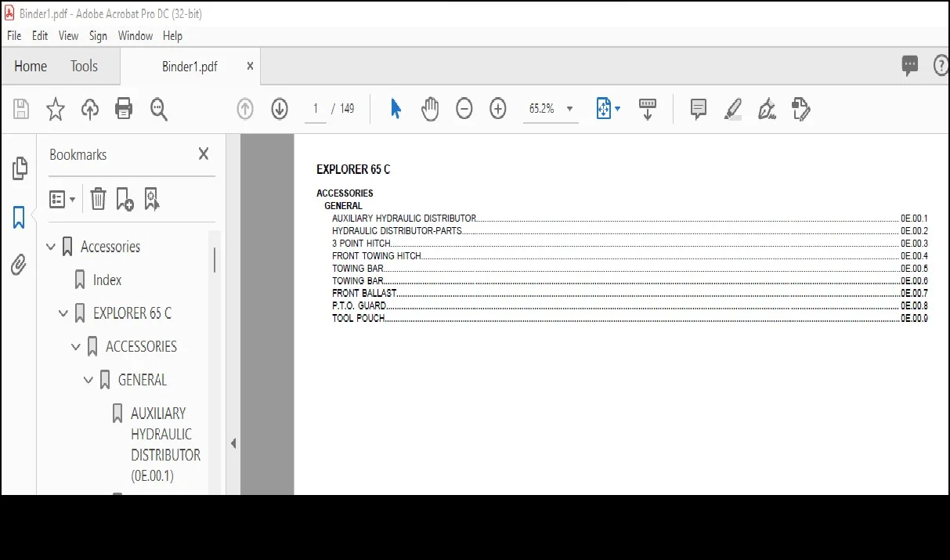Click FRONT TOWING HITCH index entry
Image resolution: width=950 pixels, height=560 pixels.
click(377, 256)
